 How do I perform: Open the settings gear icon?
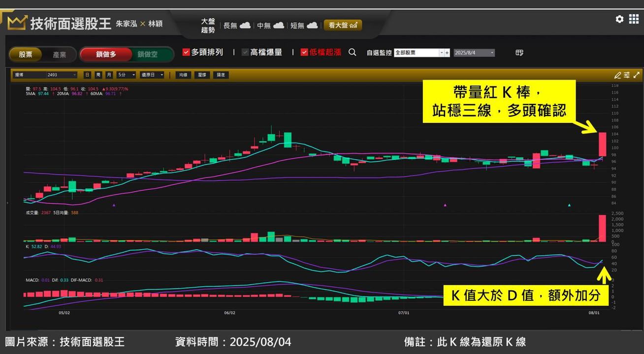pyautogui.click(x=619, y=19)
